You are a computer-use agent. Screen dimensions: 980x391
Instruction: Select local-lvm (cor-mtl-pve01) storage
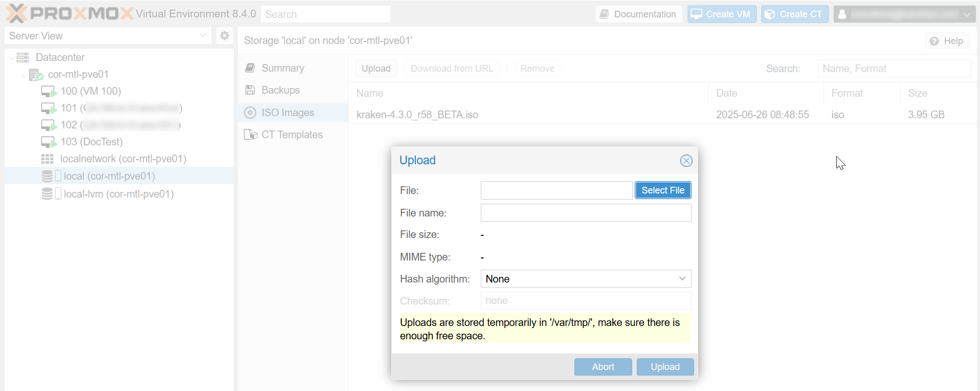(x=119, y=194)
